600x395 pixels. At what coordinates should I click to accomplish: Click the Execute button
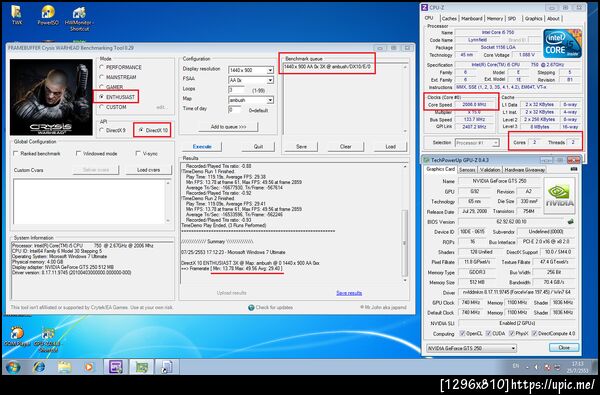pos(202,147)
